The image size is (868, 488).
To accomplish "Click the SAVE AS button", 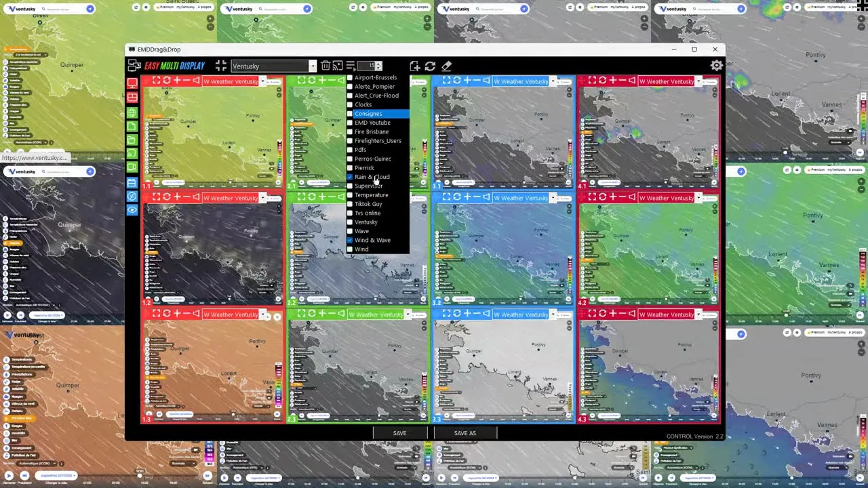I will [x=465, y=433].
